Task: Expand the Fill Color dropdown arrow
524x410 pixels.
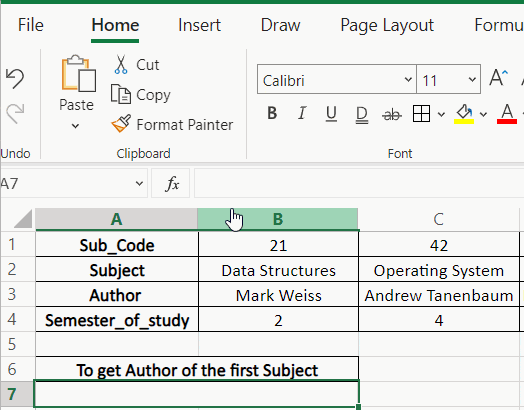Action: (483, 115)
